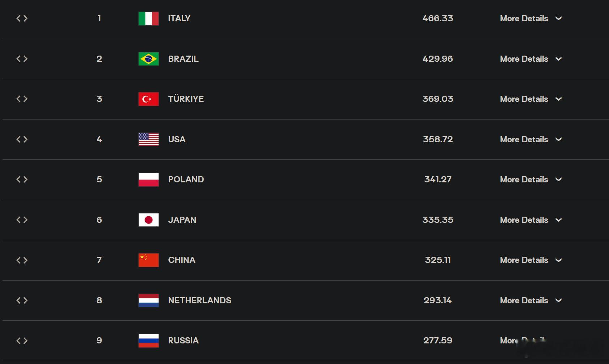Click the Japan flag icon
609x364 pixels.
pyautogui.click(x=148, y=220)
